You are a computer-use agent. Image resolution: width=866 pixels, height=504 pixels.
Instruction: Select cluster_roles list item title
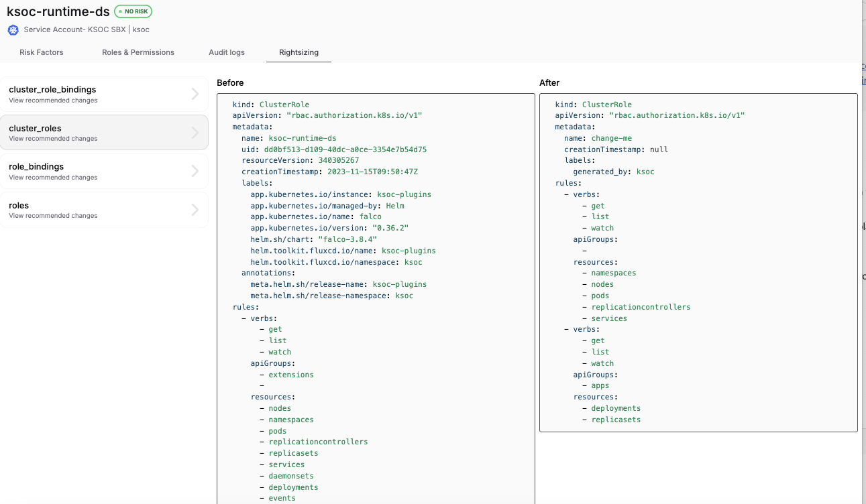pyautogui.click(x=35, y=128)
